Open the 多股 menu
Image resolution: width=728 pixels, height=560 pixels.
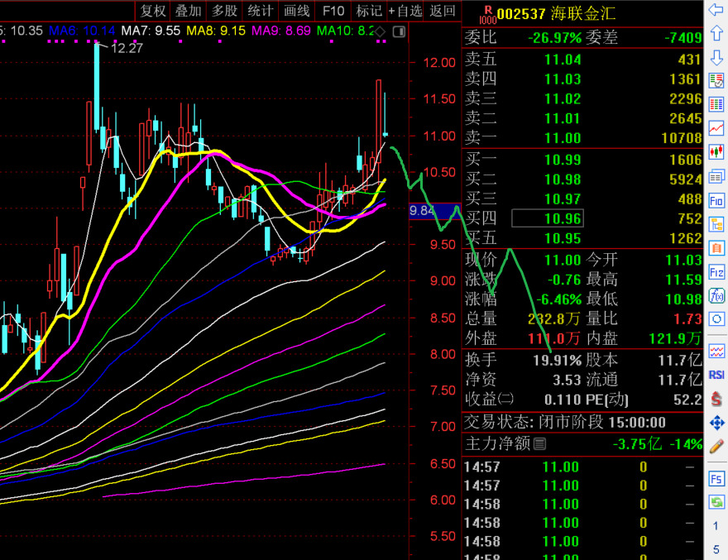point(225,11)
